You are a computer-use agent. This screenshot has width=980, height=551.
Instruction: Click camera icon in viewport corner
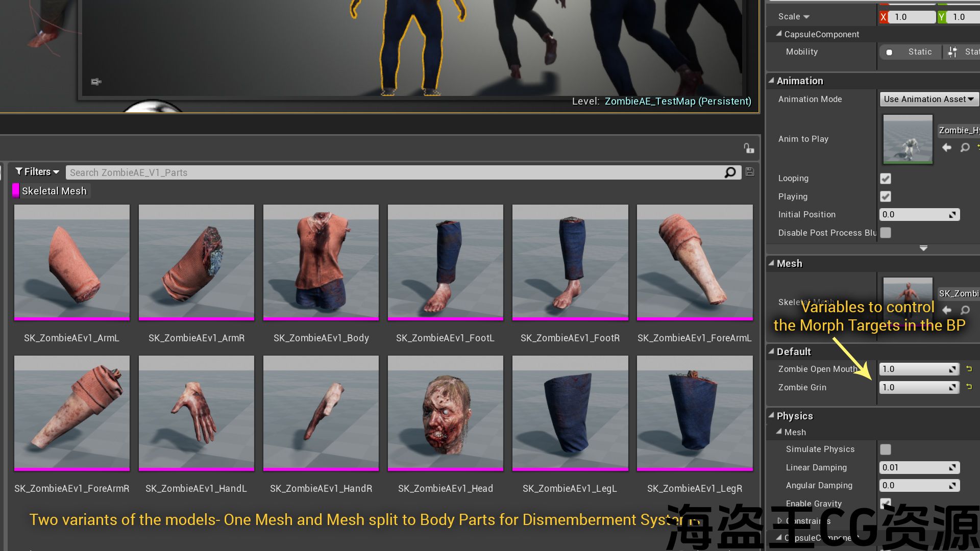click(x=96, y=82)
